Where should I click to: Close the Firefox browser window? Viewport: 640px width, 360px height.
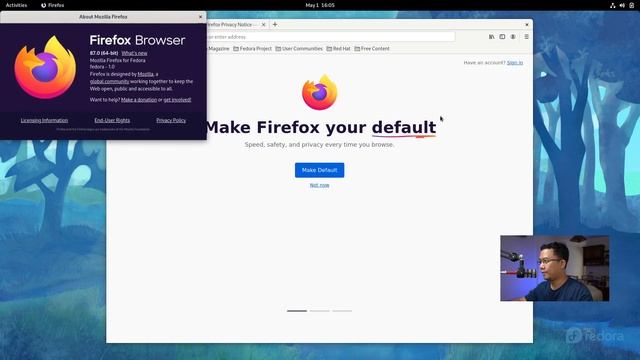coord(527,24)
